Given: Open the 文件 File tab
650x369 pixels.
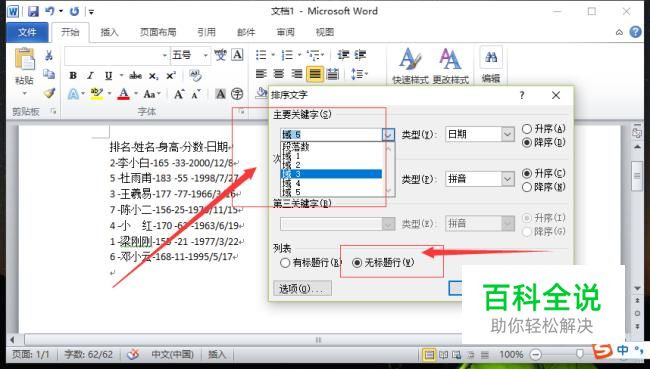Looking at the screenshot, I should (27, 32).
